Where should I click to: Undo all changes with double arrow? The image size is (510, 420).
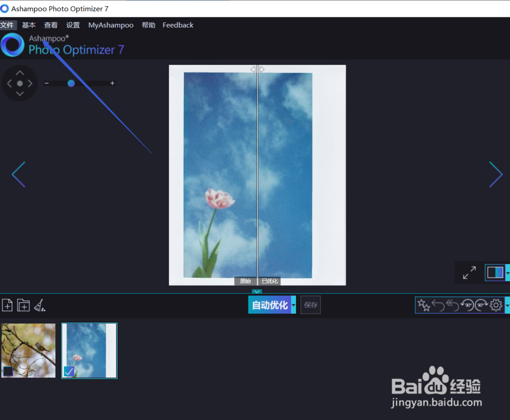[452, 305]
